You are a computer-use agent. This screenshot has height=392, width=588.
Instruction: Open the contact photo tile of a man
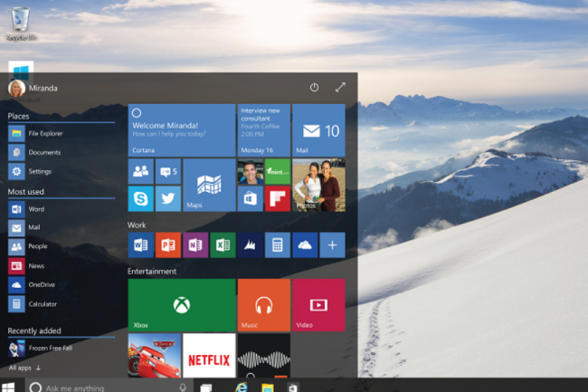pos(251,171)
